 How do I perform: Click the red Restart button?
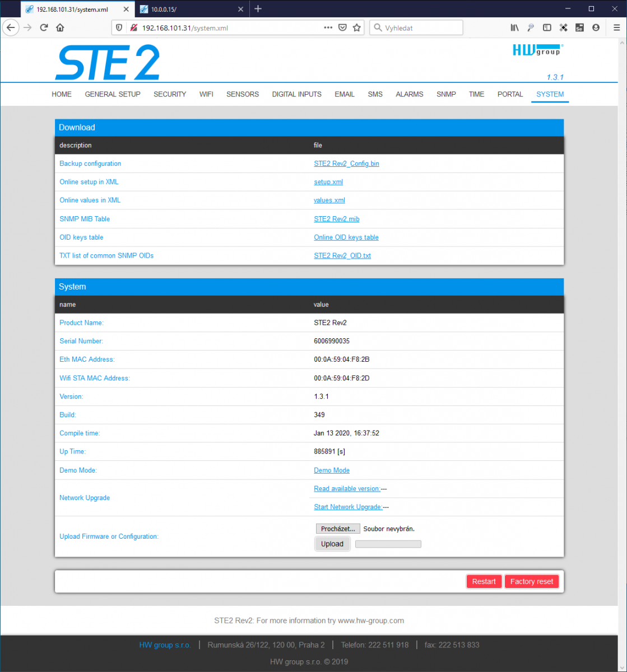point(484,581)
